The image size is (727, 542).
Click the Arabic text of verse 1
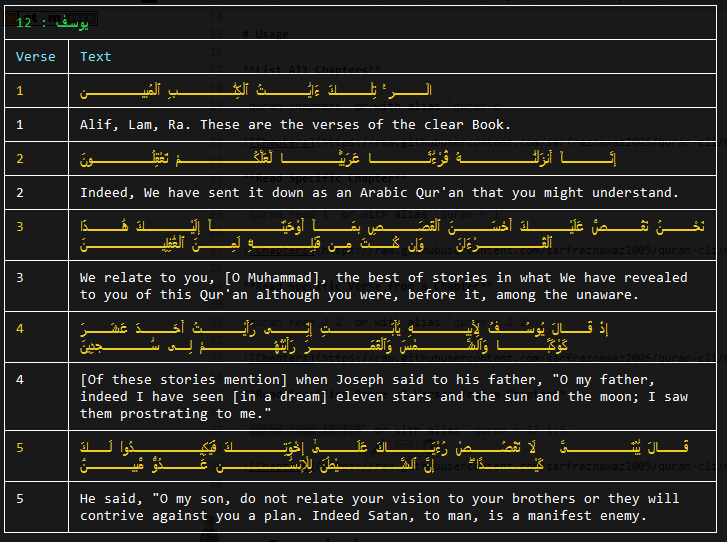[255, 90]
